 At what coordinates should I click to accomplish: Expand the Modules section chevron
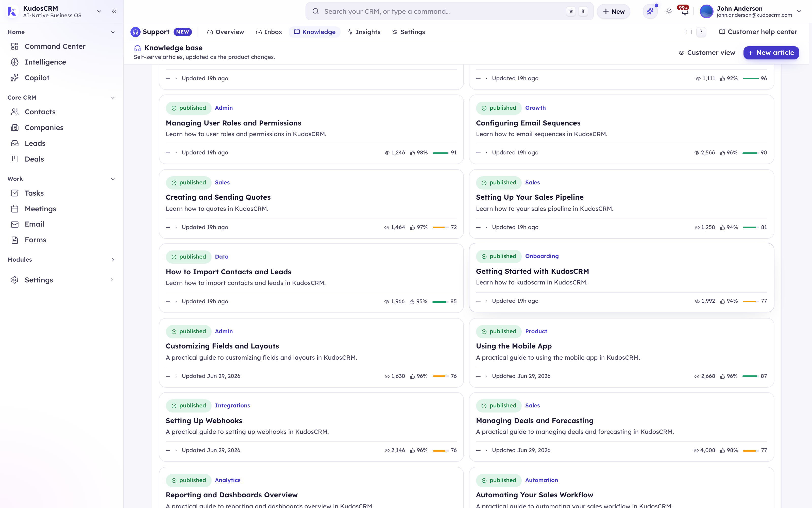click(113, 260)
